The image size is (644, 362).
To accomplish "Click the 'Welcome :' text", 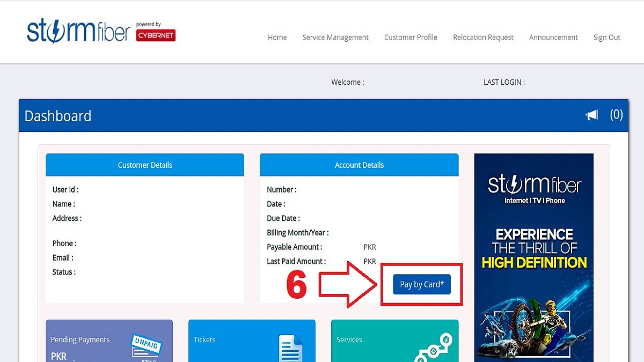I will point(348,83).
